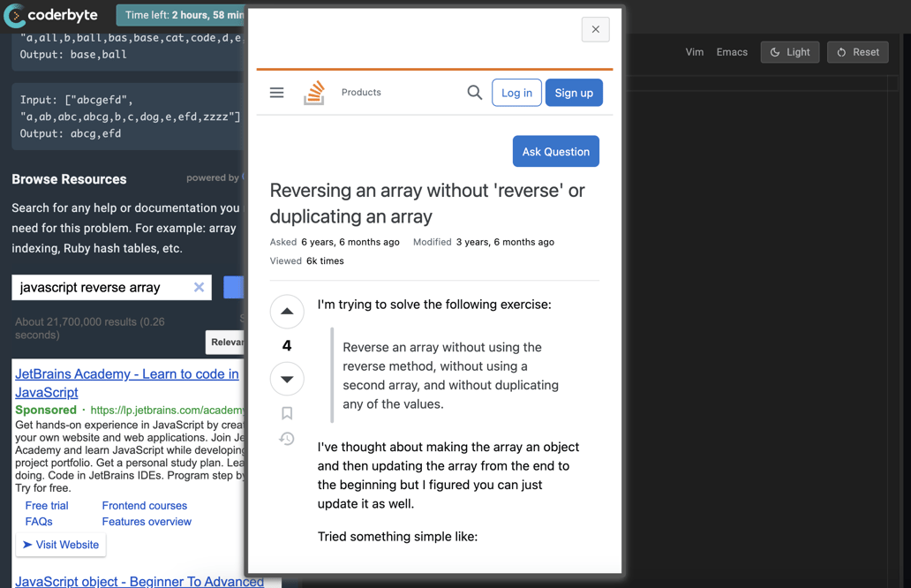Open the Stack Overflow hamburger menu
The image size is (911, 588).
(x=276, y=93)
